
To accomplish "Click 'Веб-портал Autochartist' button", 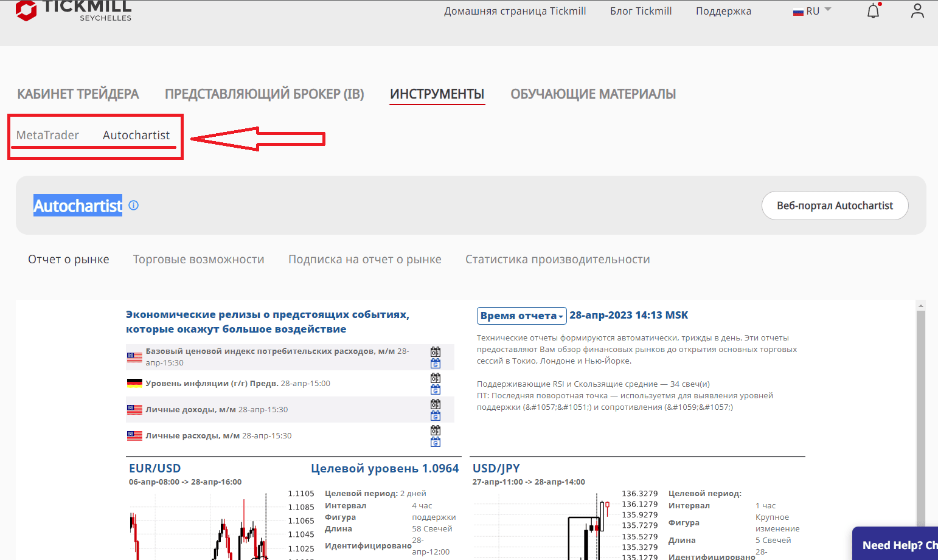I will click(835, 206).
